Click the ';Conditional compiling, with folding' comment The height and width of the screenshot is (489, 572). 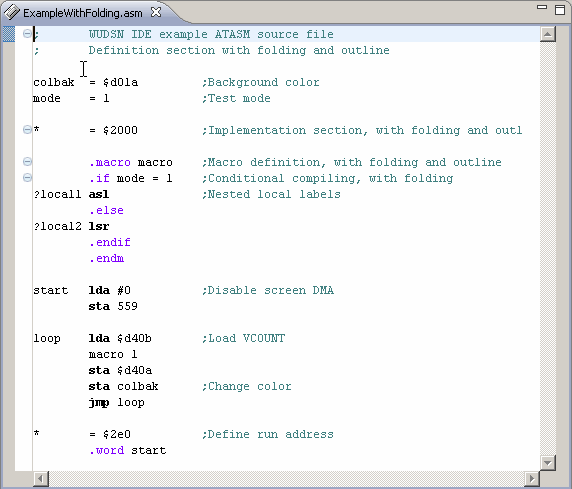tap(328, 178)
